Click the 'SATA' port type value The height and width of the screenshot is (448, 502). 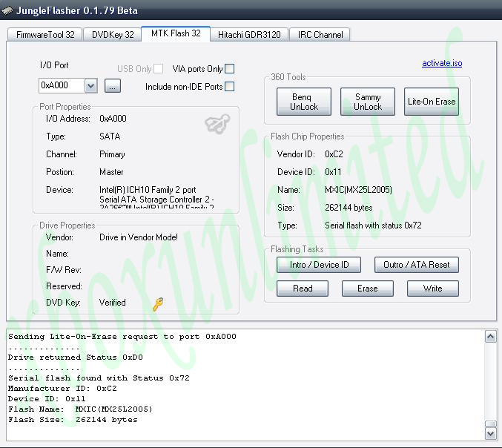coord(110,136)
